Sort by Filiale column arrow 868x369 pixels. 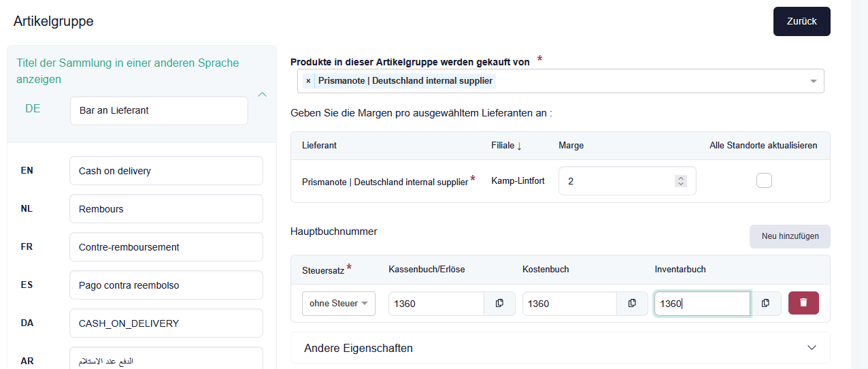pos(520,146)
